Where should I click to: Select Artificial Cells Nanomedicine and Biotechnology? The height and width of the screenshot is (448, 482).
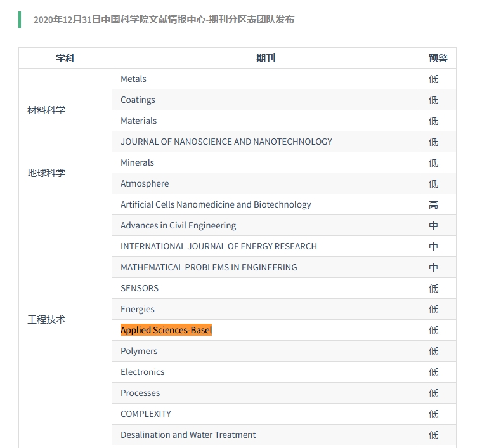(x=216, y=204)
